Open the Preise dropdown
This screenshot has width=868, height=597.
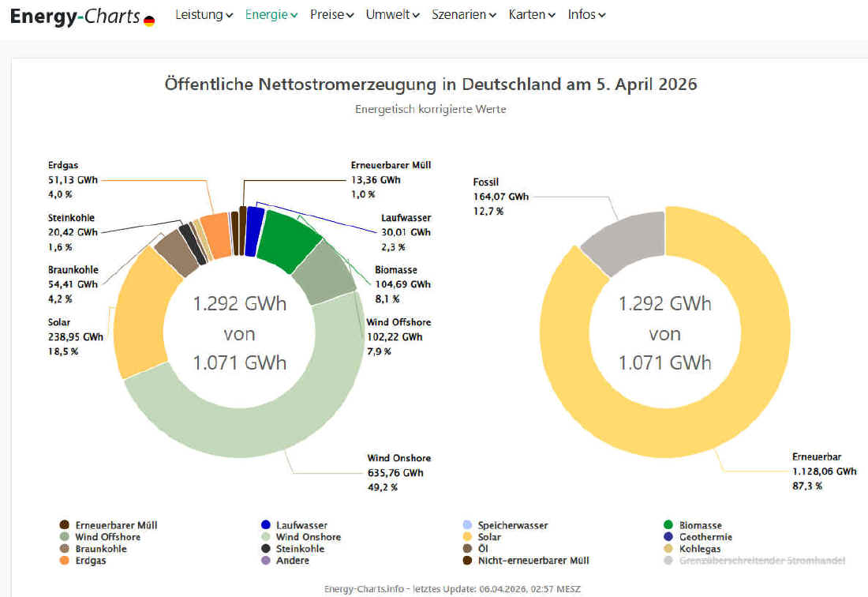coord(331,15)
